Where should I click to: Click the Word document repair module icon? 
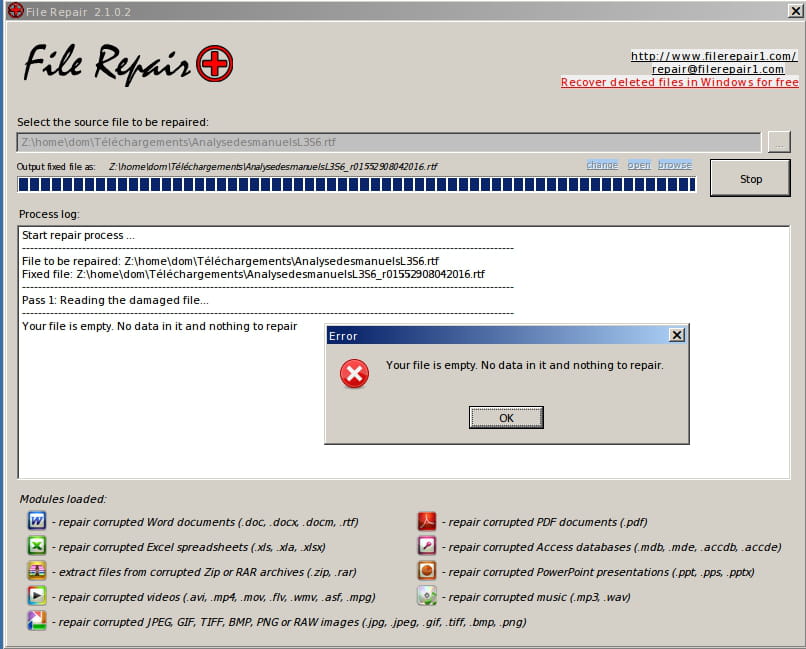pyautogui.click(x=36, y=521)
